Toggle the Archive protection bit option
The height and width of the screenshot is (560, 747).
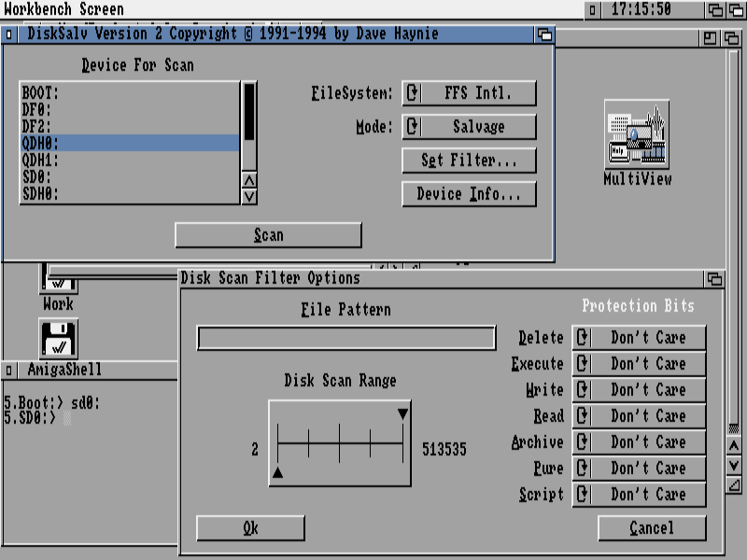tap(639, 442)
